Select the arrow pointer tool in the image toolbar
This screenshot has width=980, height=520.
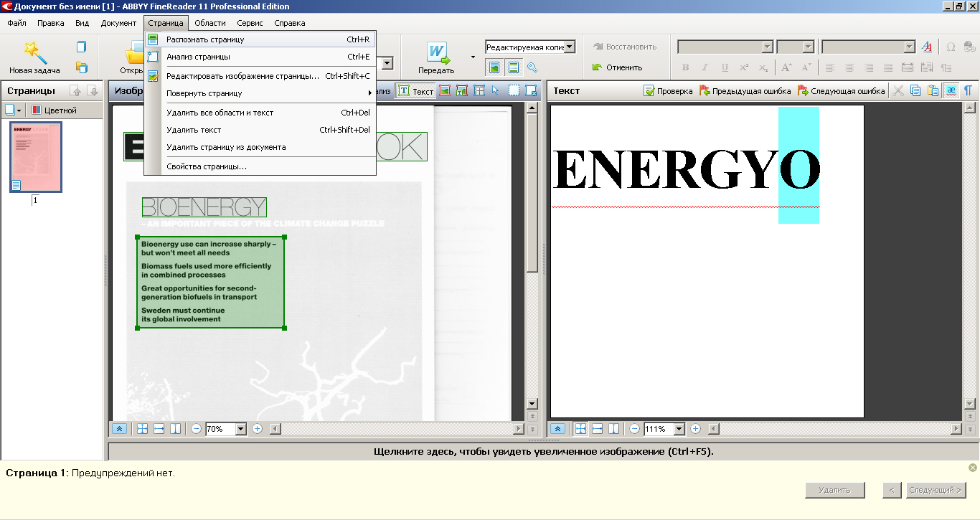tap(496, 91)
